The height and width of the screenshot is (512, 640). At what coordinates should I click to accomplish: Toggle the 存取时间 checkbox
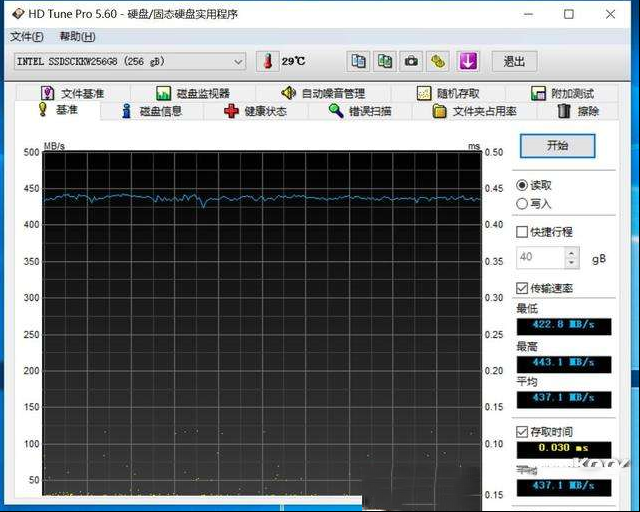click(522, 432)
